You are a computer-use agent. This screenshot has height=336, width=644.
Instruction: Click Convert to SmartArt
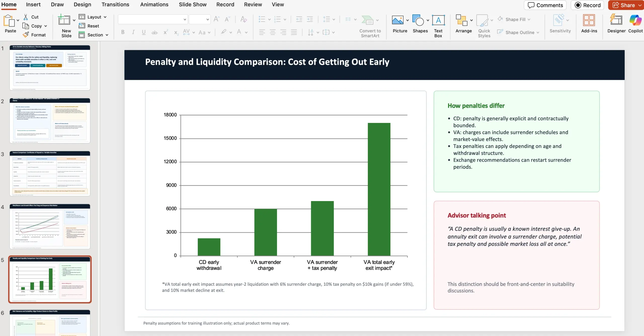point(370,25)
